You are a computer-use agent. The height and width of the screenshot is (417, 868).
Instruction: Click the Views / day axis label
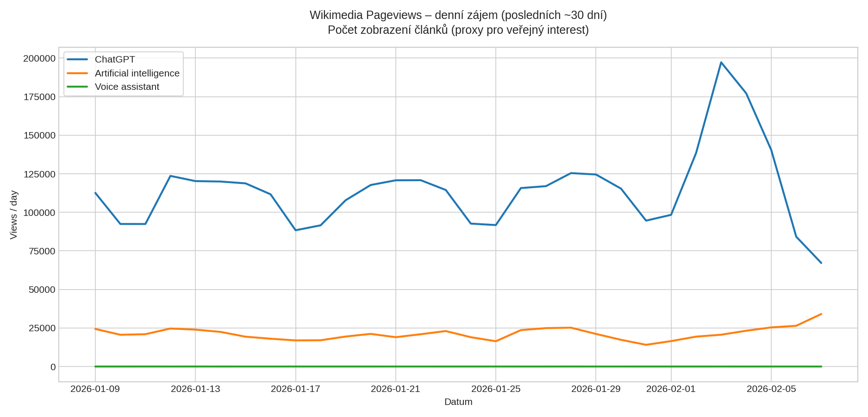14,215
